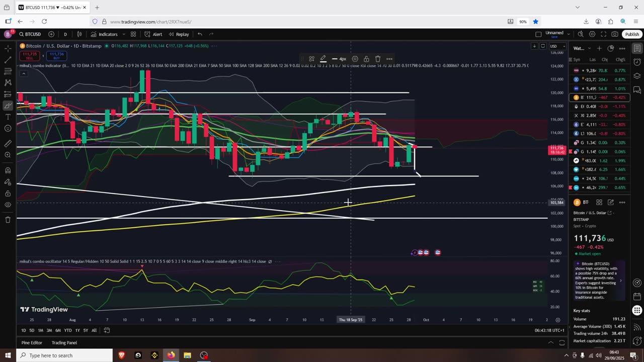Viewport: 644px width, 362px height.
Task: Open the emoji icons tool
Action: coord(8,128)
